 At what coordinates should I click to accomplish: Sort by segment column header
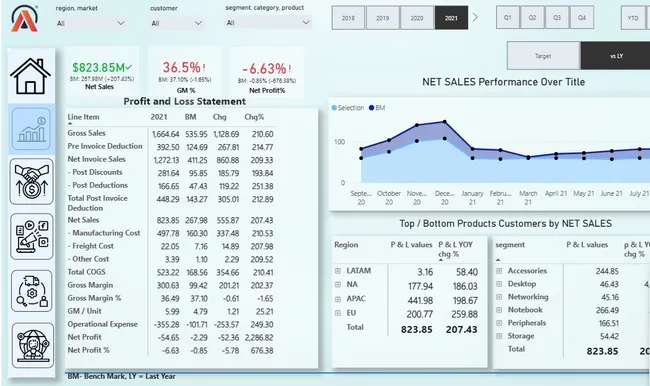(x=510, y=245)
